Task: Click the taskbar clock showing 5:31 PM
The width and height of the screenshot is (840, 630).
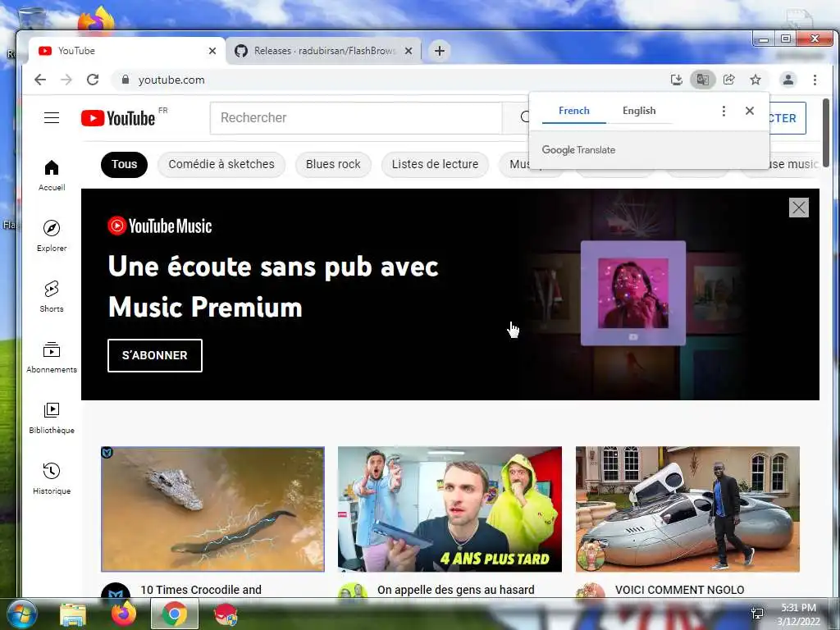Action: coord(798,614)
